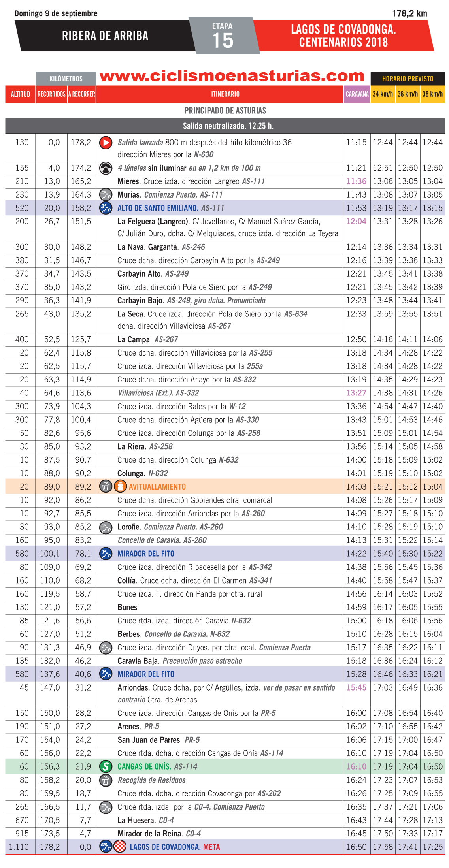449x868 pixels.
Task: Click the La Felguera (Langreo) itinerary entry
Action: (228, 228)
